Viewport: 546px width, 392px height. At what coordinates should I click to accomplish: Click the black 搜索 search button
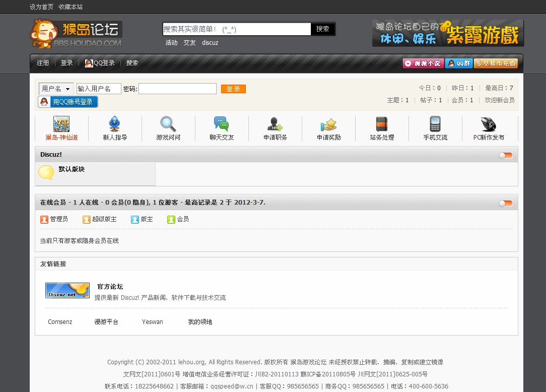tap(322, 29)
